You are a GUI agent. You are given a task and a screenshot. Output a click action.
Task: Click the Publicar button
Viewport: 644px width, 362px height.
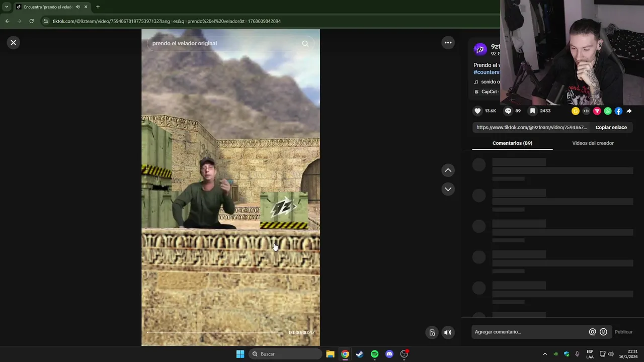click(623, 332)
